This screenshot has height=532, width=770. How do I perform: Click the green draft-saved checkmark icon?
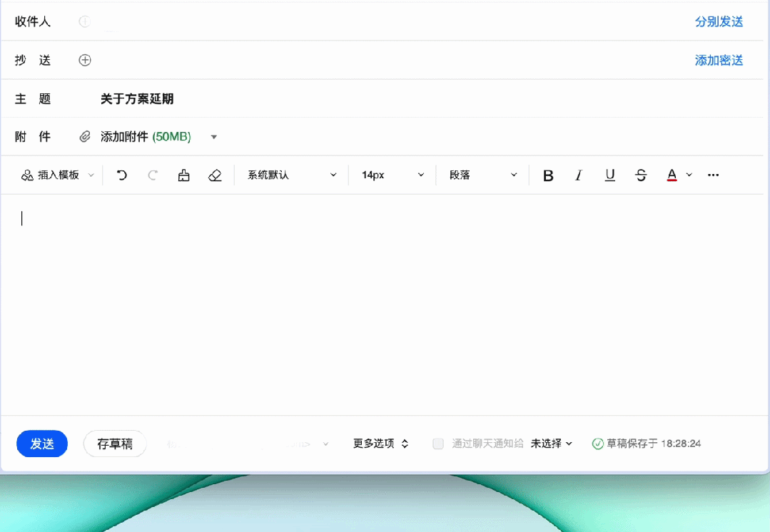pyautogui.click(x=597, y=444)
